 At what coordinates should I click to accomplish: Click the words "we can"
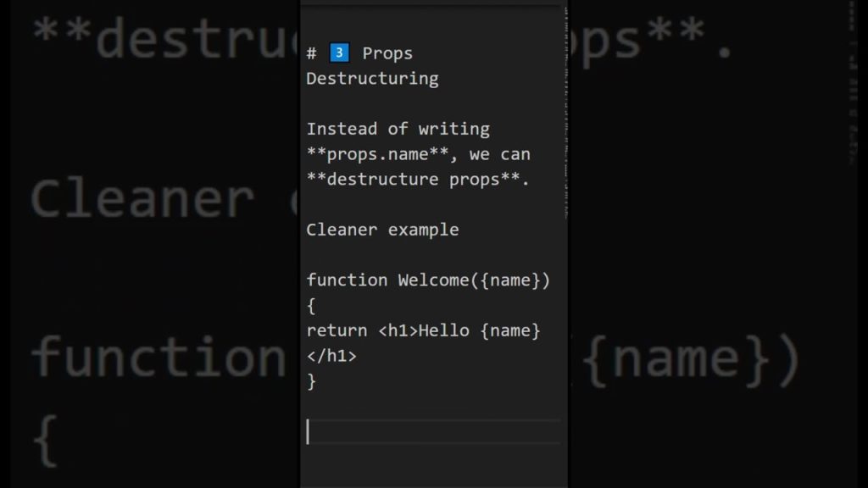click(x=499, y=154)
